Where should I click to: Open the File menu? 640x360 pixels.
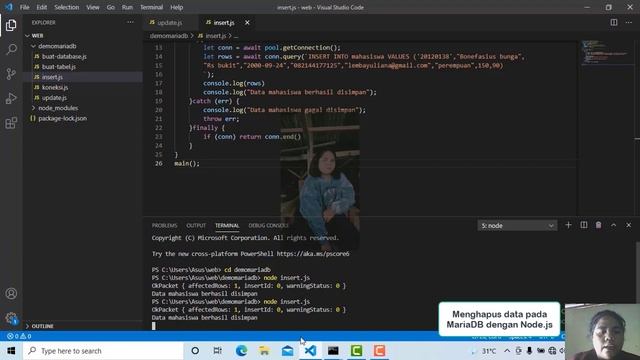tap(24, 7)
